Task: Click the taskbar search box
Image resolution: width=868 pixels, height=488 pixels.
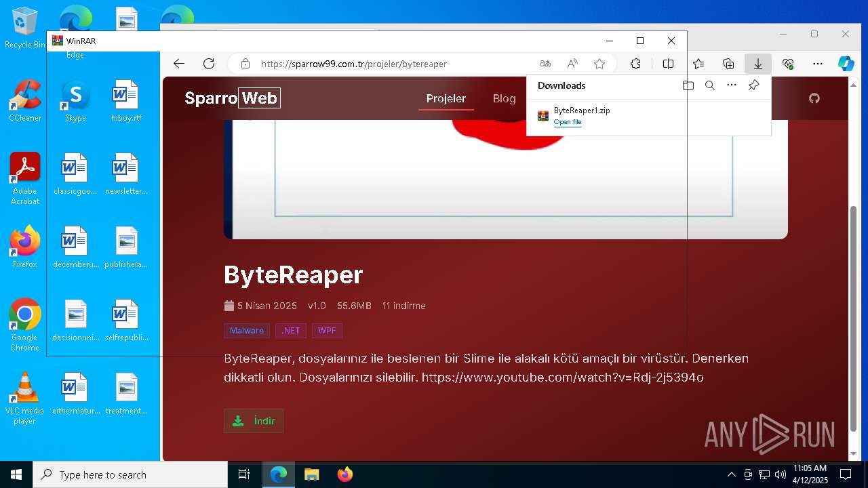Action: point(130,474)
